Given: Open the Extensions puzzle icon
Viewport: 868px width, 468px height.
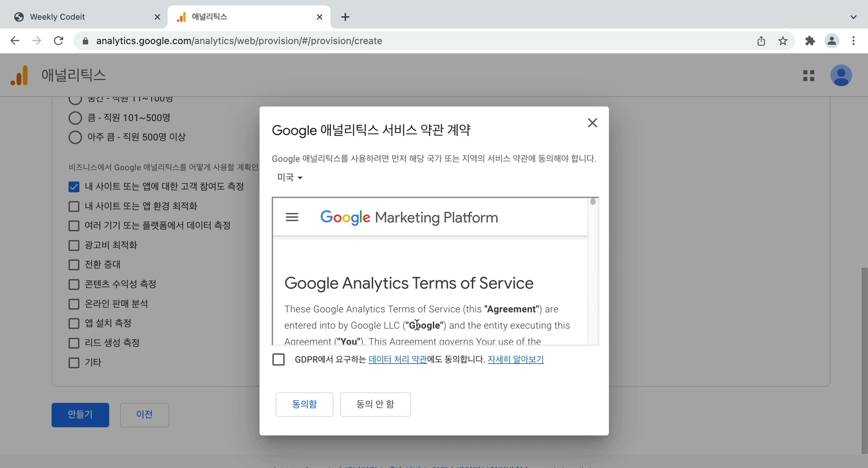Looking at the screenshot, I should [810, 41].
